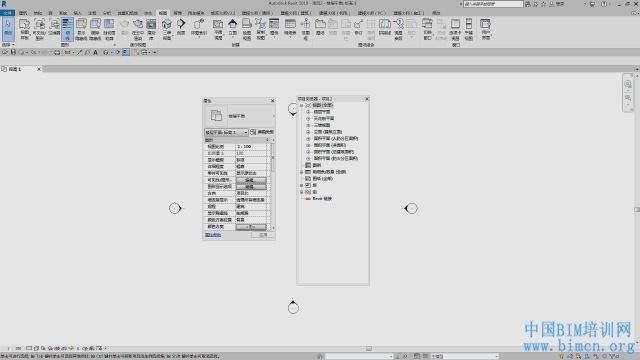Click the Properties panel vertical scrollbar
The height and width of the screenshot is (360, 640).
click(273, 185)
